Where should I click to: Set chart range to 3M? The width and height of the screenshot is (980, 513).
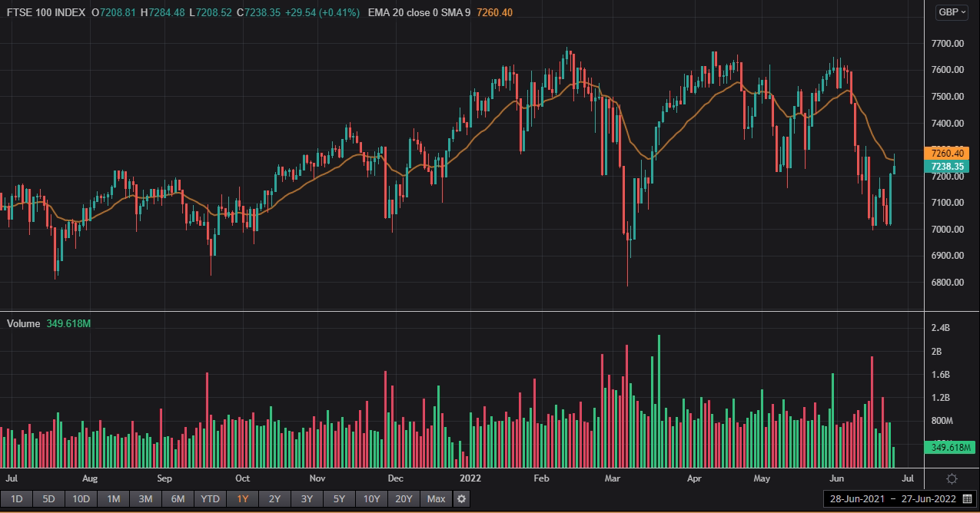tap(145, 499)
